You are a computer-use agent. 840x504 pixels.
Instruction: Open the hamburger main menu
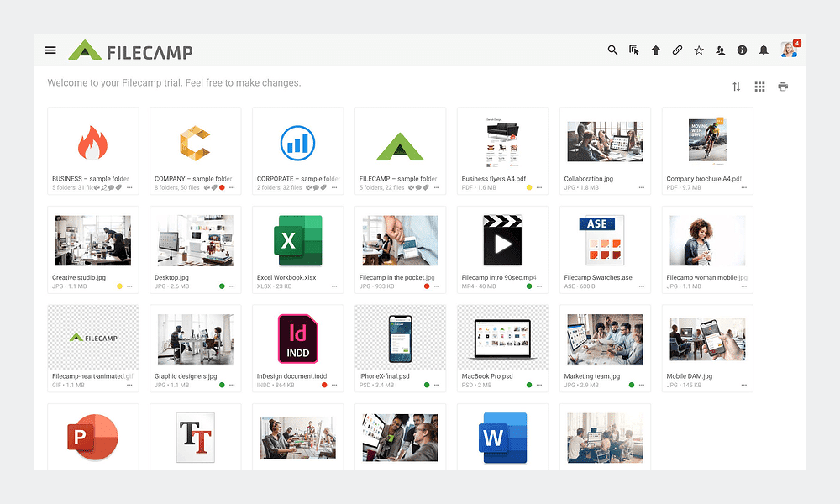(x=50, y=50)
